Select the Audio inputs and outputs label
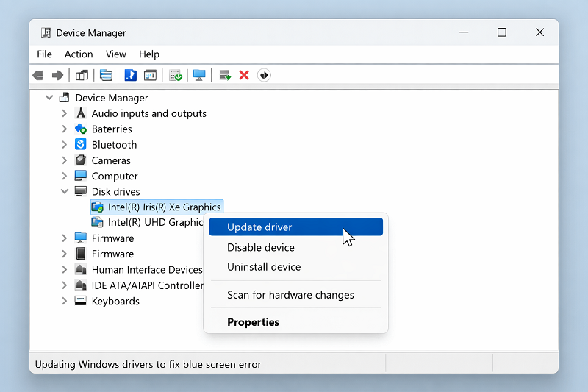 [149, 113]
